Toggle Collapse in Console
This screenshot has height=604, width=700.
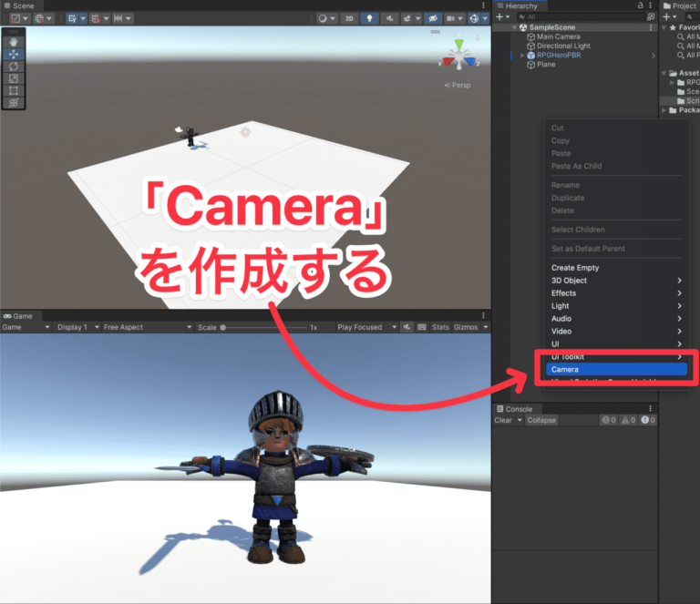[x=541, y=420]
